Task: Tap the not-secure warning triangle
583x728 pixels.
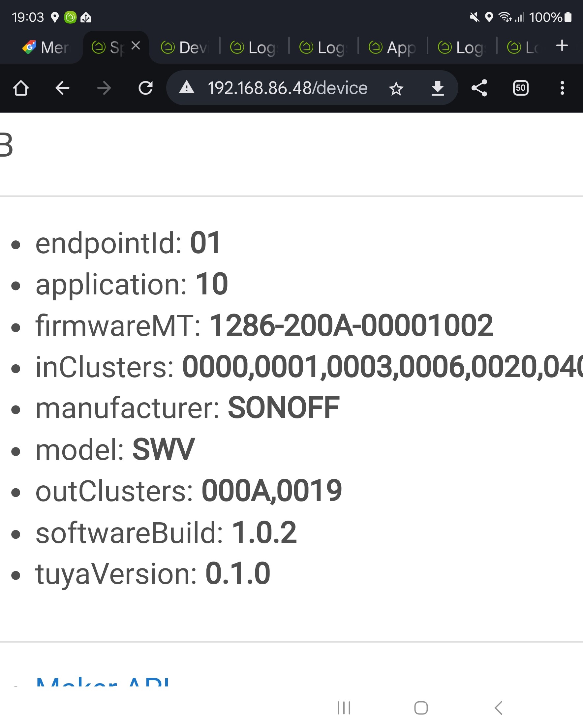Action: point(187,88)
